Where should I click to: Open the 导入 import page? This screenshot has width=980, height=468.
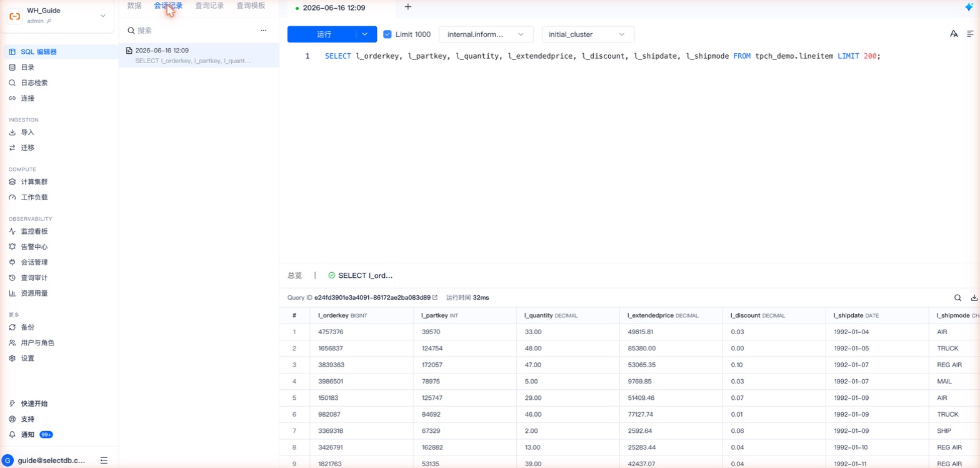pos(59,133)
